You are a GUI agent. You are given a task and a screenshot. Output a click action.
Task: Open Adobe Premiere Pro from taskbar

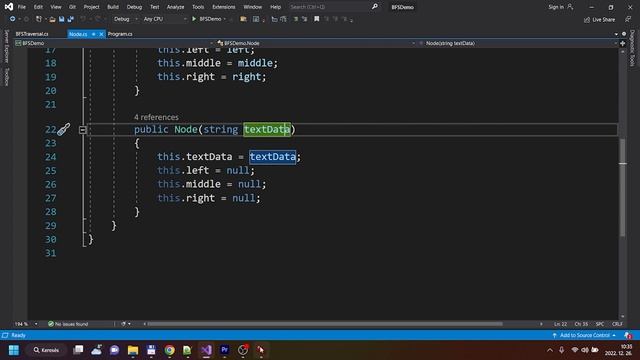click(x=224, y=350)
